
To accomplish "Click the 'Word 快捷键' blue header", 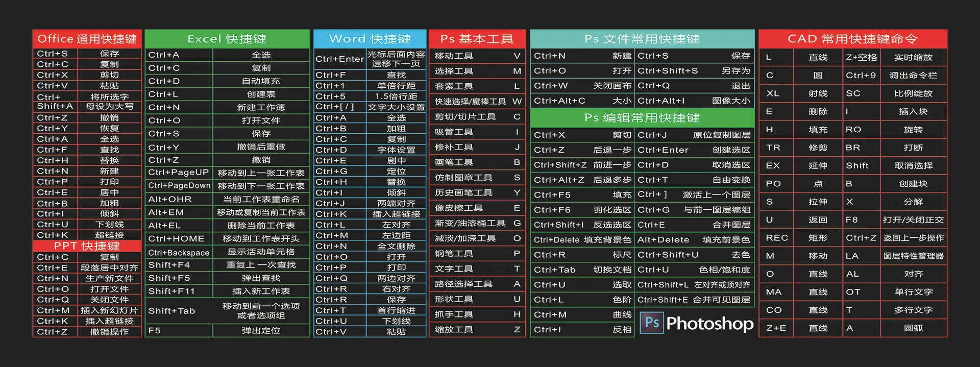I will pos(370,39).
